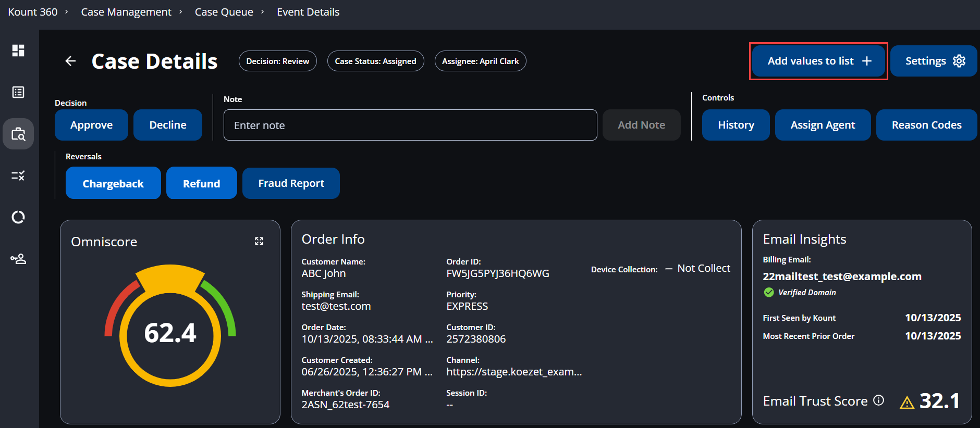
Task: Click order date 10/13/2025, 08:33:44 AM
Action: pos(367,339)
